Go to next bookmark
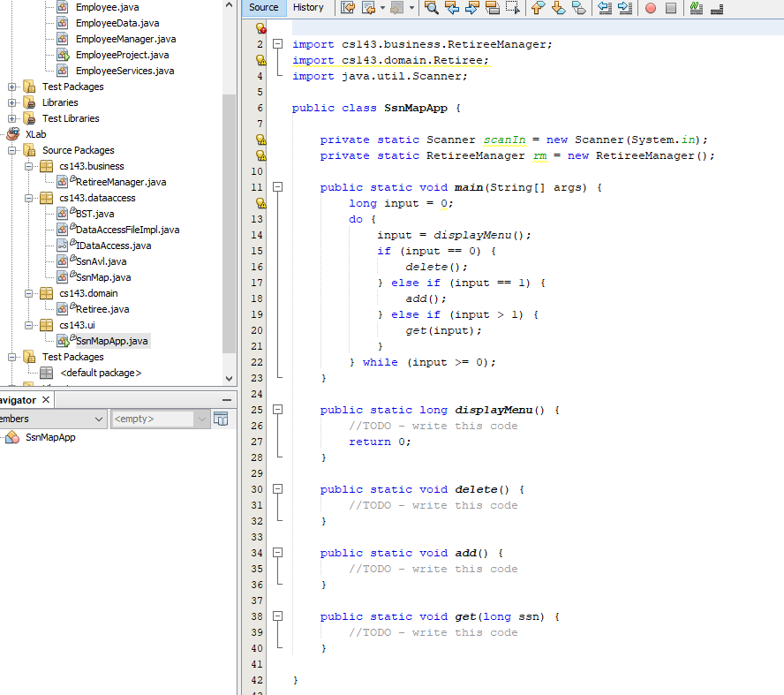Viewport: 784px width, 695px height. click(x=559, y=7)
